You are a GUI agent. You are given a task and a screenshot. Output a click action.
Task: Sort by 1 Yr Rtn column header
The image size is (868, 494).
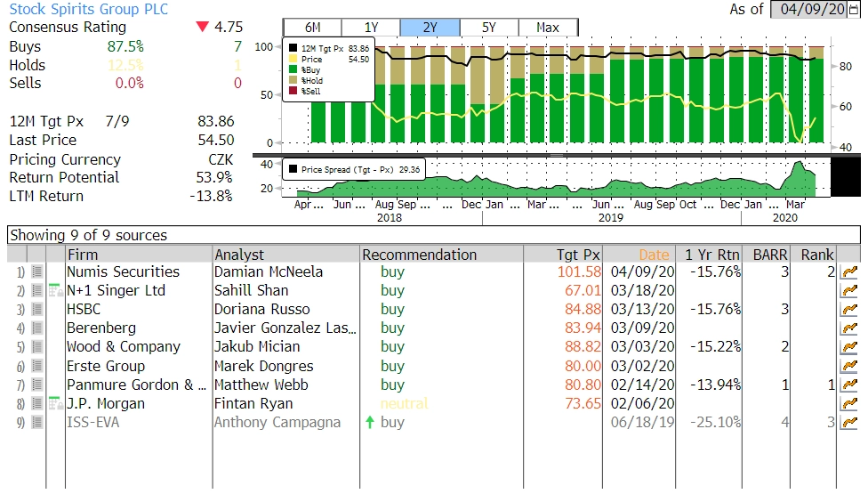(x=709, y=255)
